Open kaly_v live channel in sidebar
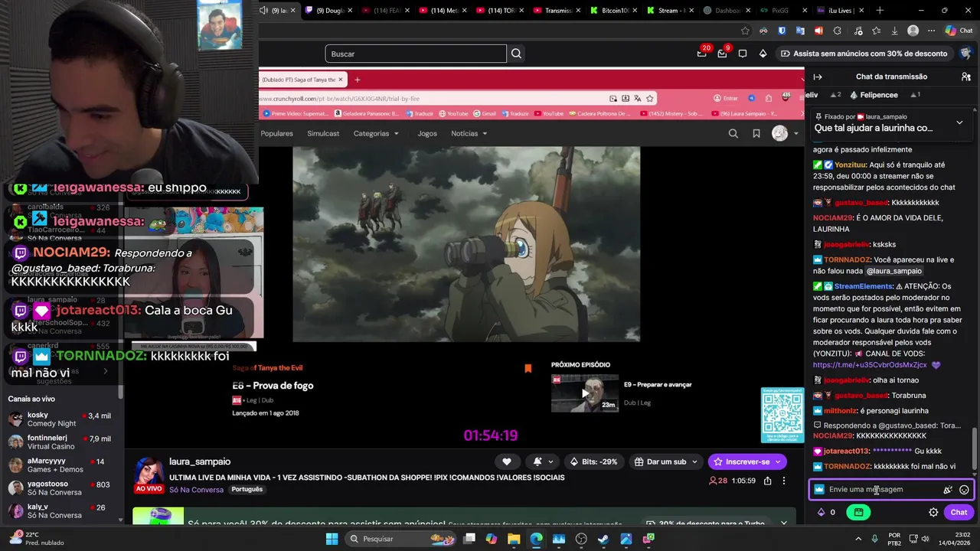The image size is (980, 551). (63, 511)
